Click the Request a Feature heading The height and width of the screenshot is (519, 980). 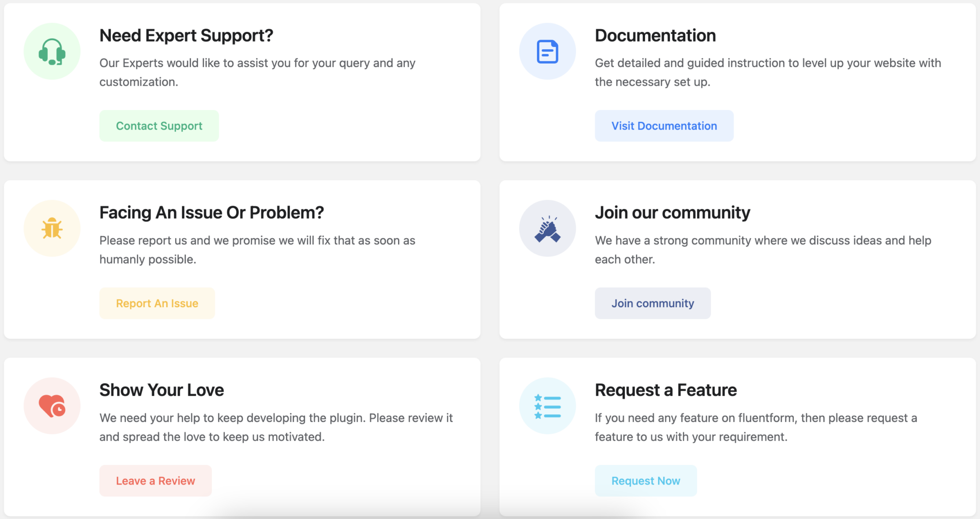[x=666, y=389]
